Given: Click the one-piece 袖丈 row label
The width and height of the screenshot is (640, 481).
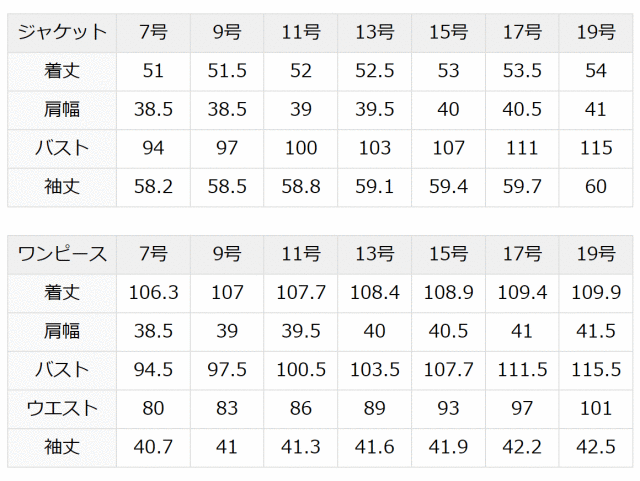Looking at the screenshot, I should point(62,447).
